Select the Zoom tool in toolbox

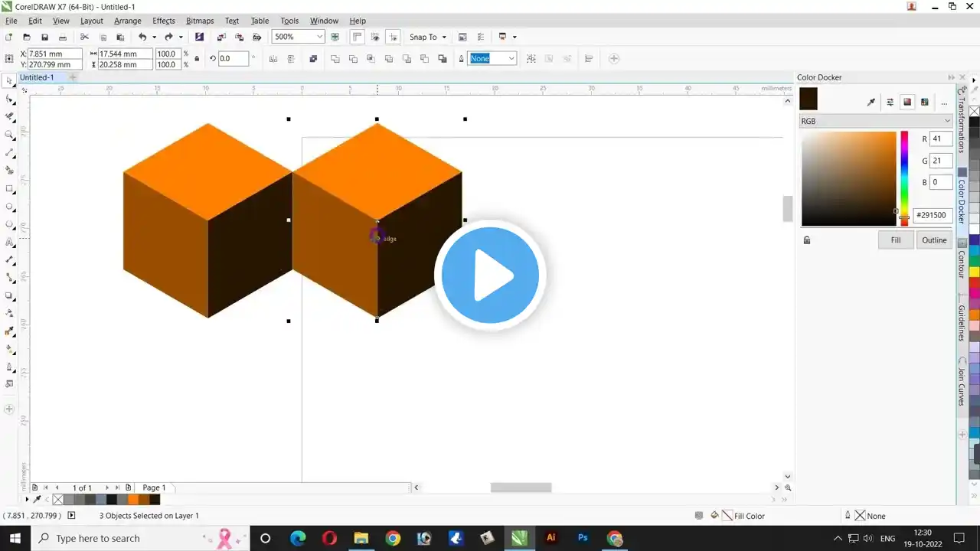9,135
